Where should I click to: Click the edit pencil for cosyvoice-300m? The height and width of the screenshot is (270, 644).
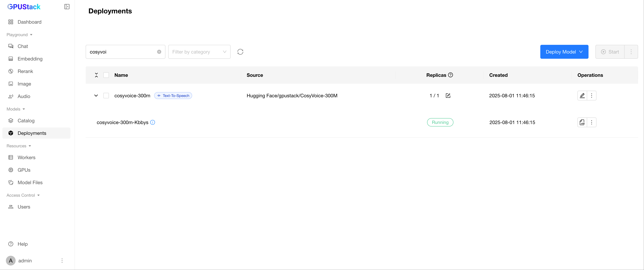tap(582, 96)
